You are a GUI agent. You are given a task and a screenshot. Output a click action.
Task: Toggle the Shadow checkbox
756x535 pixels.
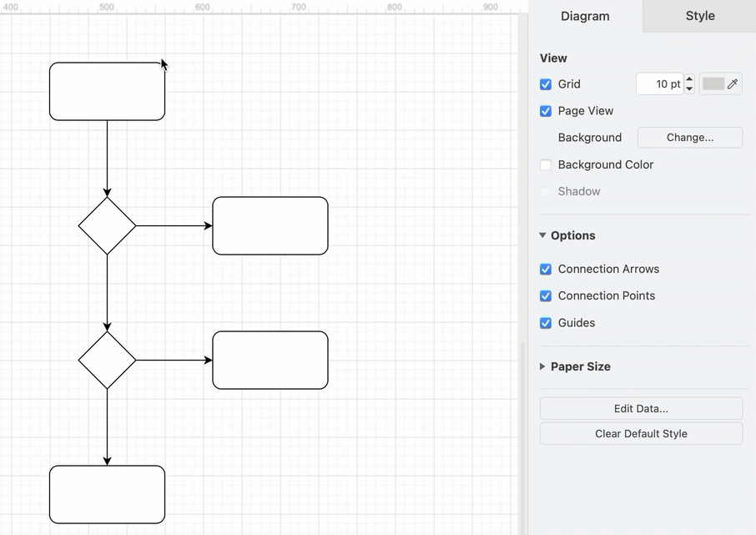[x=545, y=191]
